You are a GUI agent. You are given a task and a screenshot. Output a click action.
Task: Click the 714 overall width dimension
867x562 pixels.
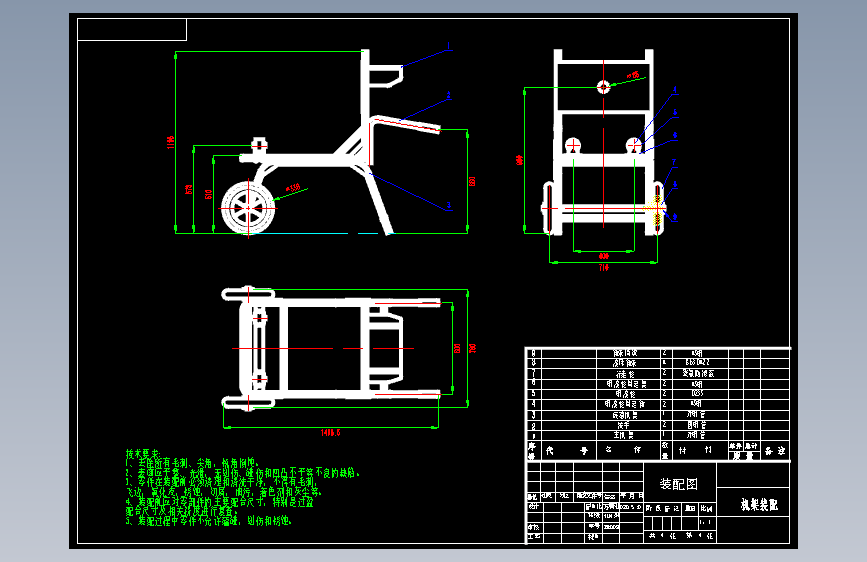[604, 268]
